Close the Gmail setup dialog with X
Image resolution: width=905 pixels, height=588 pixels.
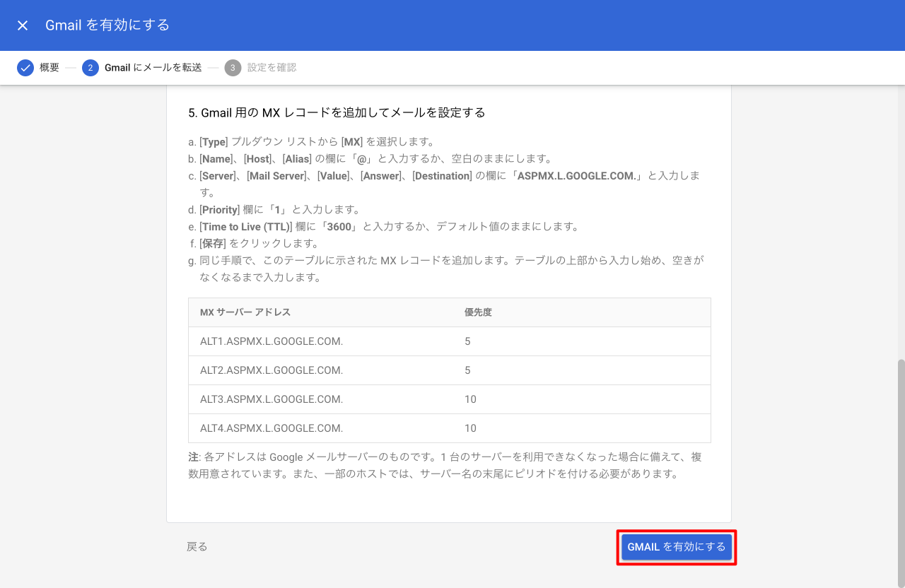[x=23, y=25]
